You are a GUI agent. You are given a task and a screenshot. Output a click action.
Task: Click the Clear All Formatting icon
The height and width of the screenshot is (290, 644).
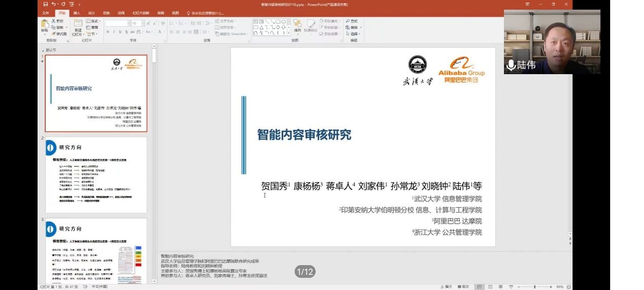pyautogui.click(x=163, y=23)
